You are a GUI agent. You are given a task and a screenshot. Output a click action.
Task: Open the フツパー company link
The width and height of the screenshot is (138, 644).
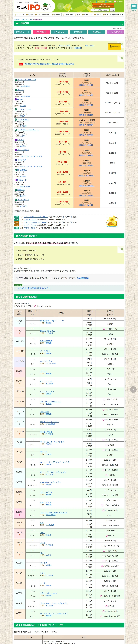pyautogui.click(x=21, y=90)
